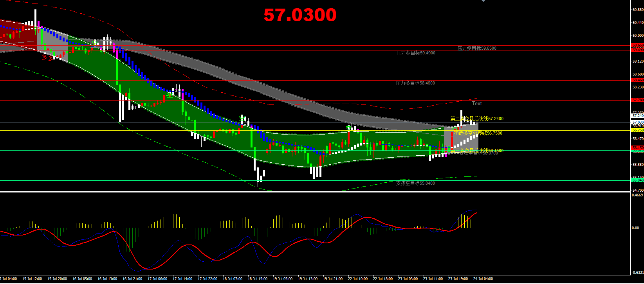
Task: Select the yellow label 神奇多空分界线56.7500
Action: pyautogui.click(x=478, y=133)
